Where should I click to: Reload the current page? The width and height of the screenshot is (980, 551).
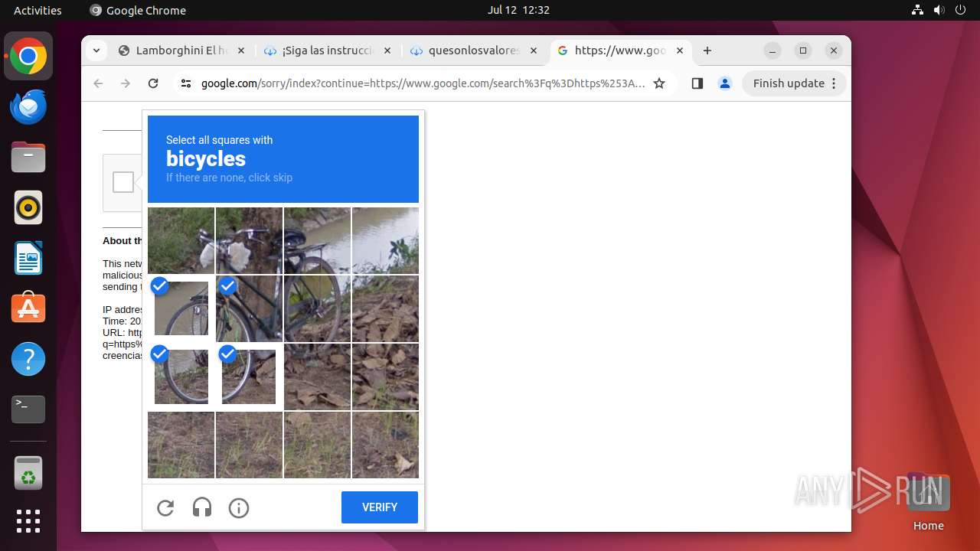coord(153,83)
